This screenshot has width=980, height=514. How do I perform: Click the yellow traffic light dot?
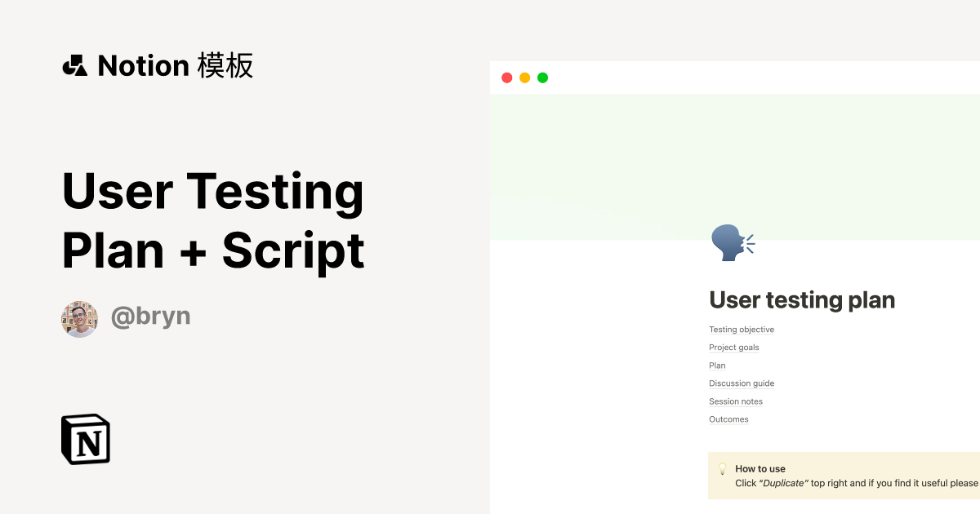(x=524, y=77)
